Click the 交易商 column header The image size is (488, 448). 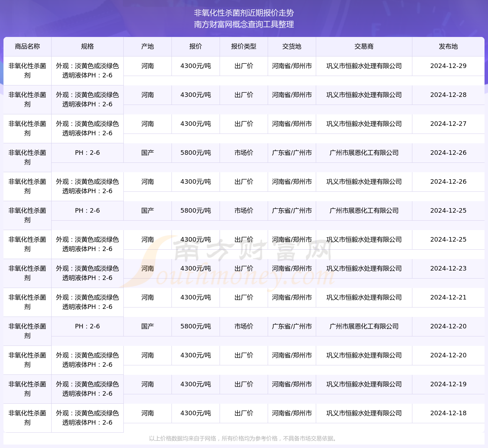[364, 46]
